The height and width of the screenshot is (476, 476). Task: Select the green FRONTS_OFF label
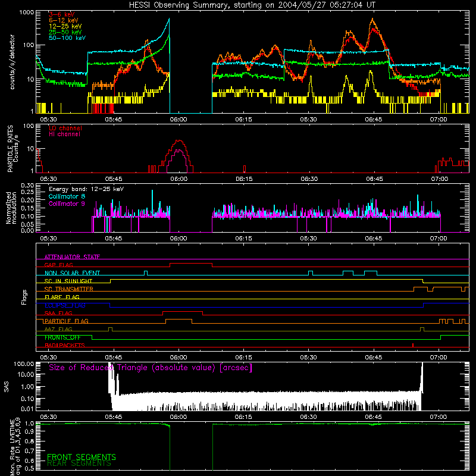tap(62, 337)
